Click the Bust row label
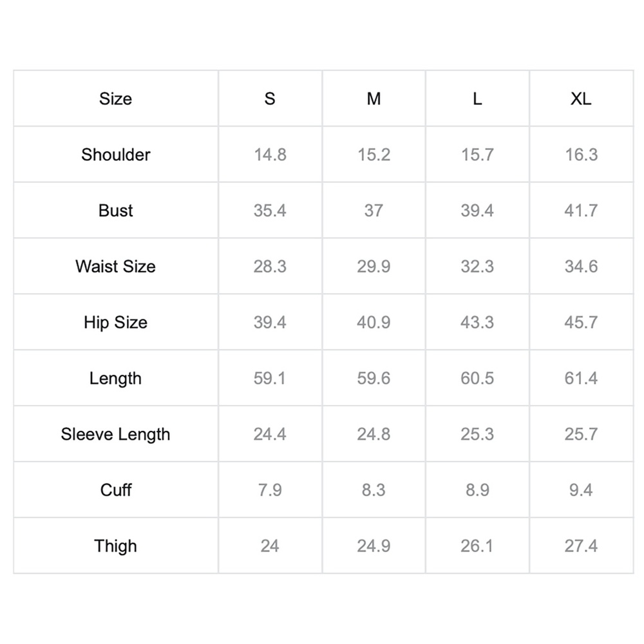Screen dimensions: 644x644 (116, 211)
